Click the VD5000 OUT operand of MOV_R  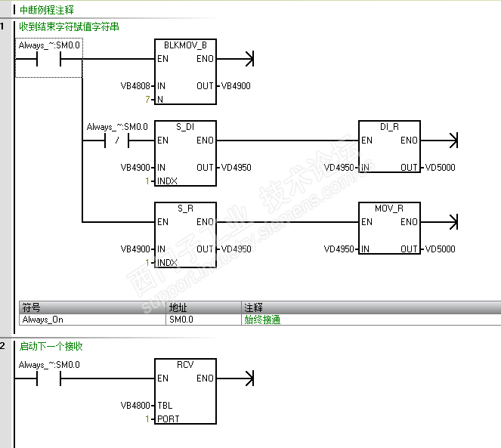tap(441, 249)
